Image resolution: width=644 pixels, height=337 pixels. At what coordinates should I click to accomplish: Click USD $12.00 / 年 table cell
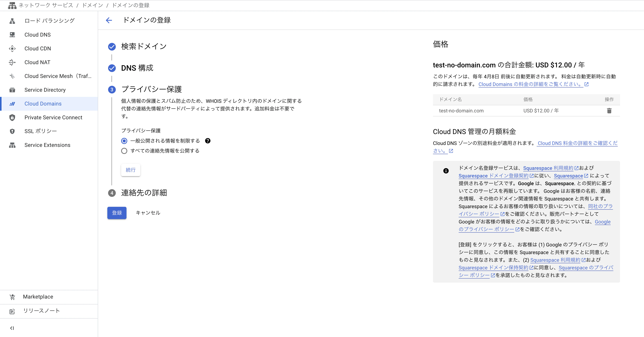pyautogui.click(x=541, y=111)
